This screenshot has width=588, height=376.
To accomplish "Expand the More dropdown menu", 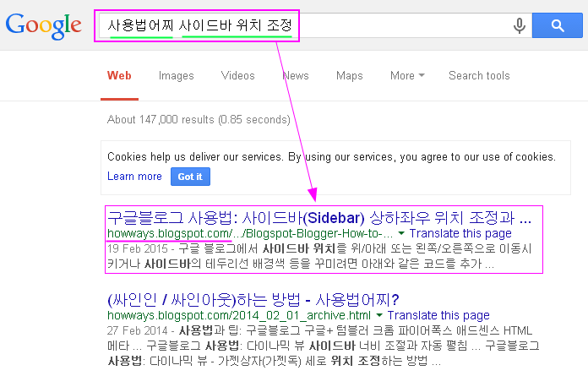I will coord(407,76).
